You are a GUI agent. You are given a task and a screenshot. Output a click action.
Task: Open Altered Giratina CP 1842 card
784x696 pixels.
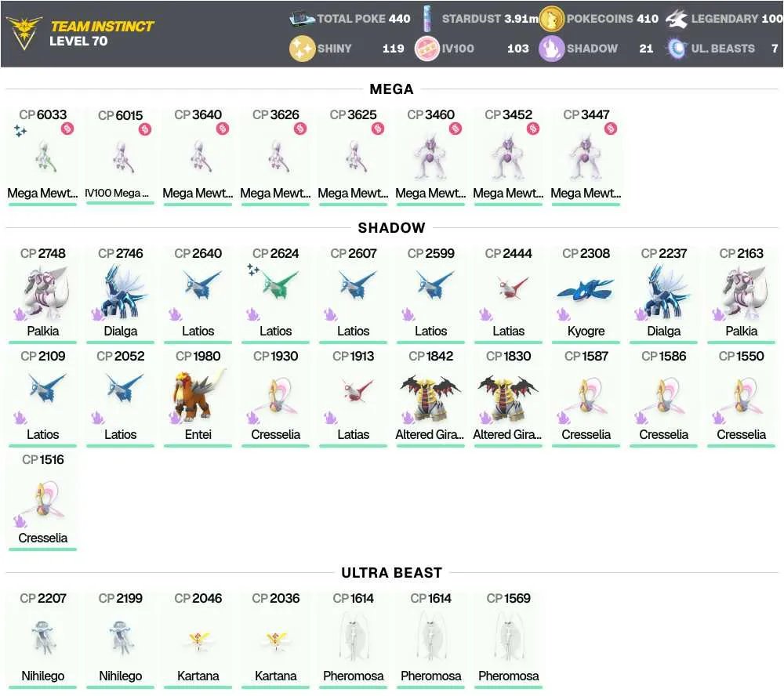tap(430, 398)
